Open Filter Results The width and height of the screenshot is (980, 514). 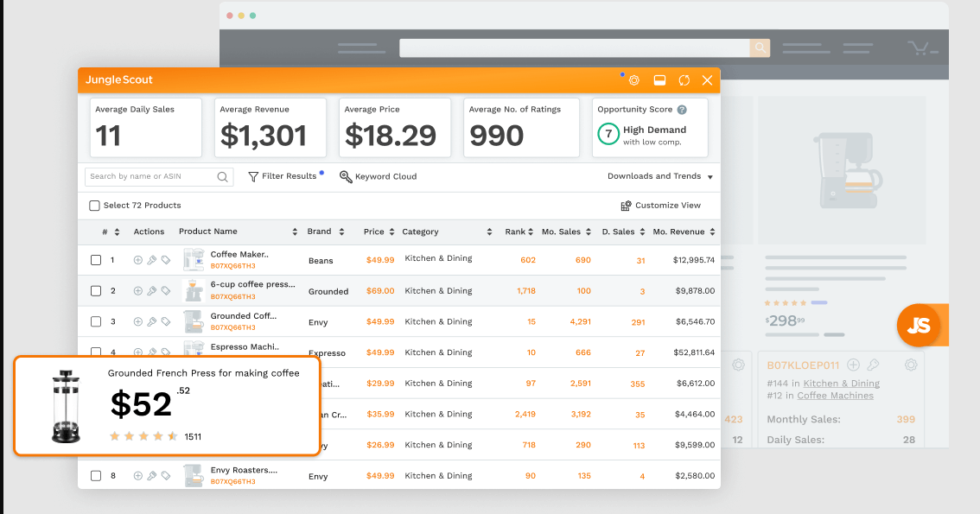[283, 177]
